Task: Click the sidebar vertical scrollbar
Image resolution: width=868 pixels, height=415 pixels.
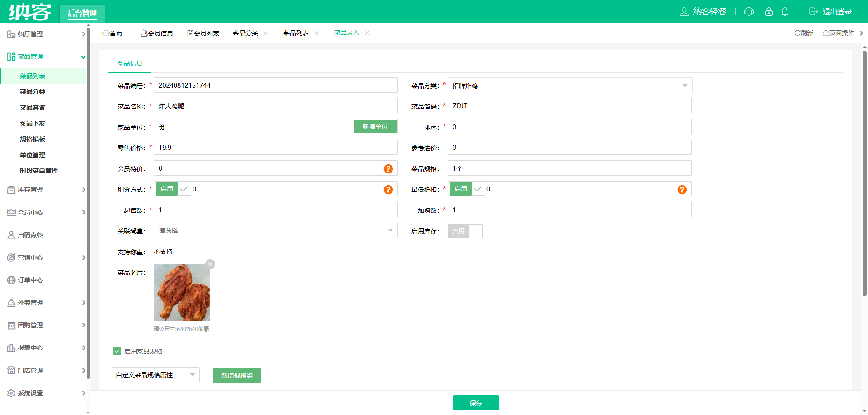Action: (x=88, y=203)
